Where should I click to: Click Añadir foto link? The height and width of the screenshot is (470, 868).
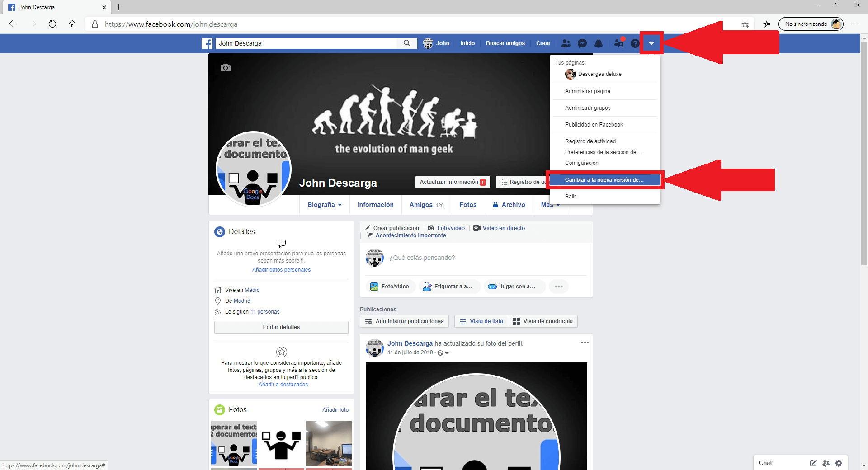tap(335, 410)
